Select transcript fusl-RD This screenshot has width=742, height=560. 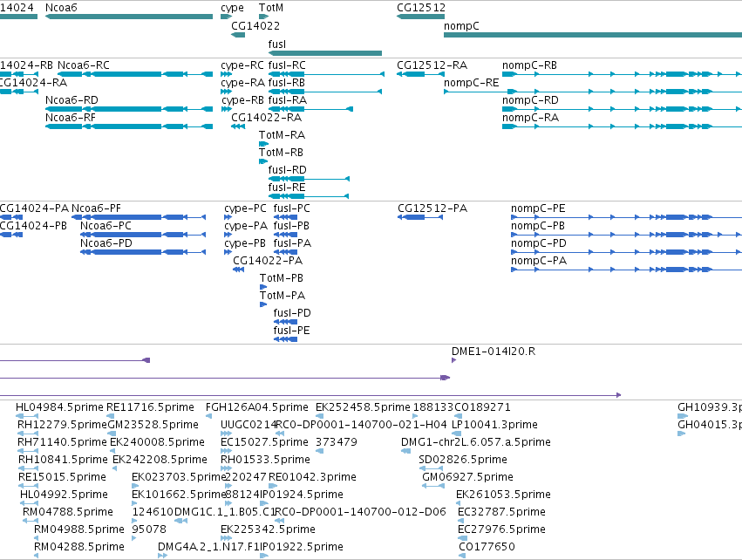[287, 169]
